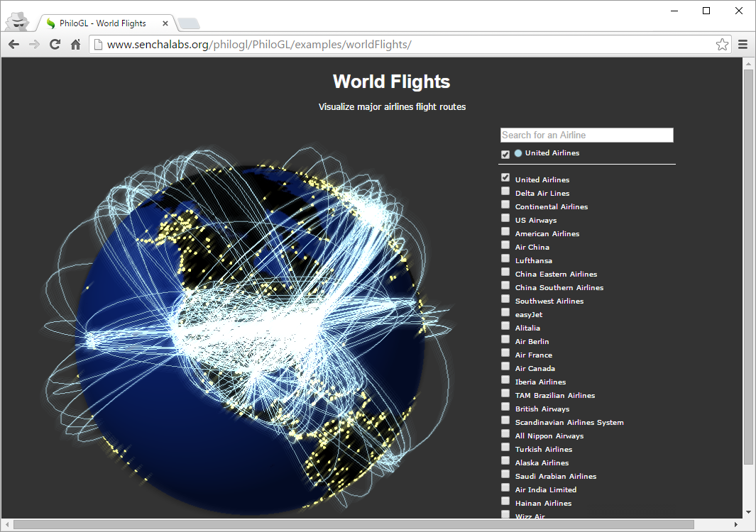
Task: Reload the World Flights page
Action: (x=55, y=44)
